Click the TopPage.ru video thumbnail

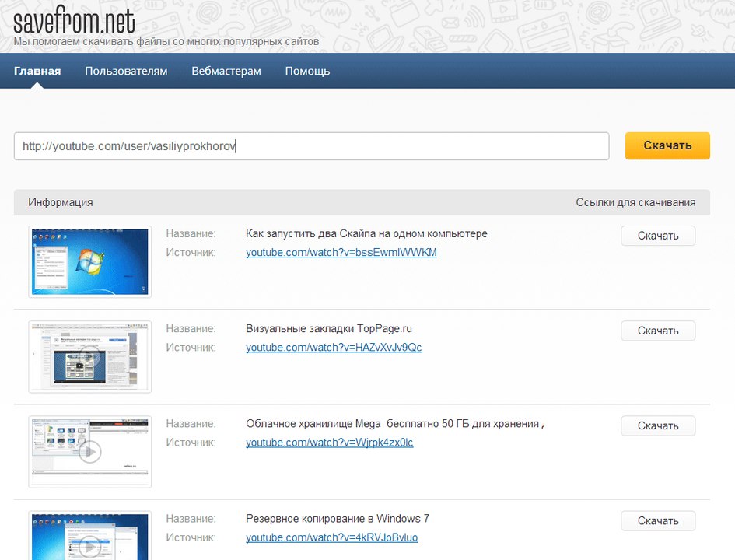click(x=90, y=357)
